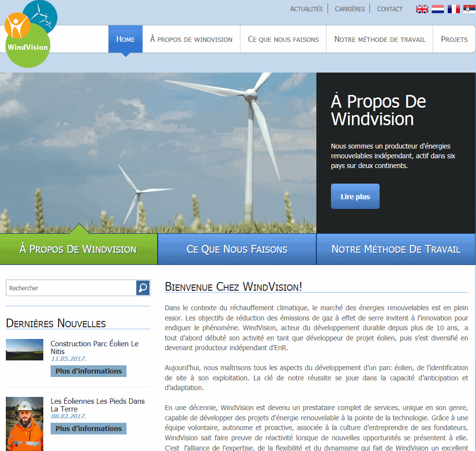Click Plus d'informations for Parc Éolien Le Nitis

click(89, 371)
